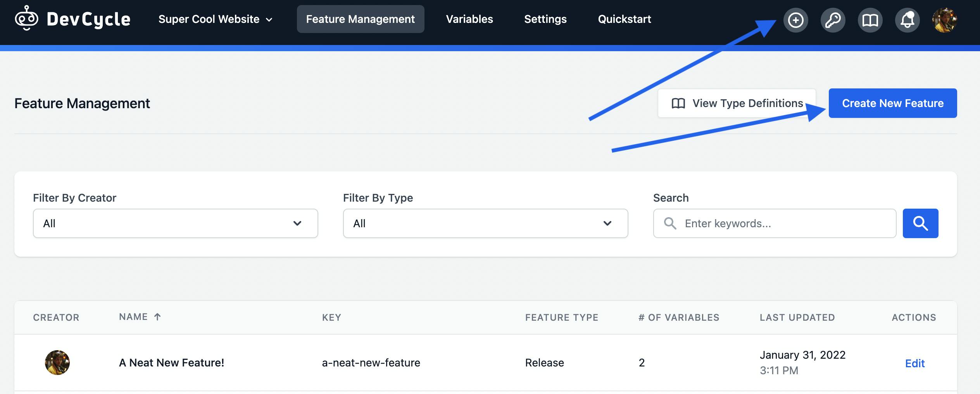
Task: Open the API keys icon in the header
Action: pyautogui.click(x=833, y=20)
